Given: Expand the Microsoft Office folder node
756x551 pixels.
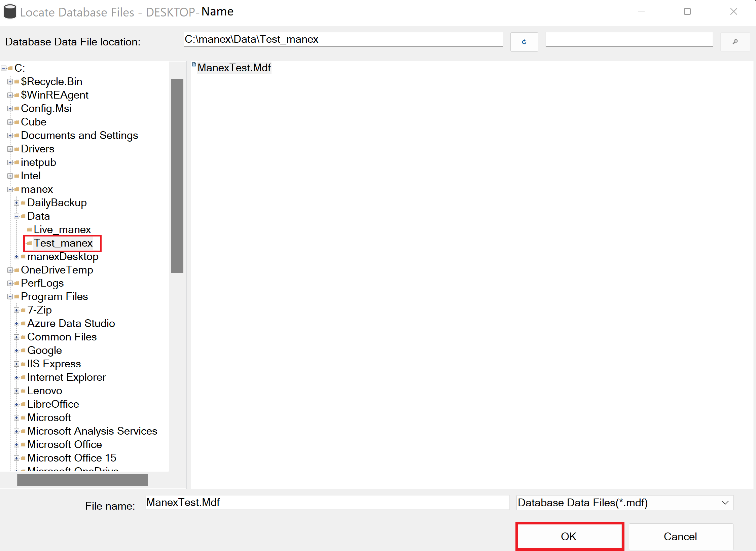Looking at the screenshot, I should tap(16, 445).
